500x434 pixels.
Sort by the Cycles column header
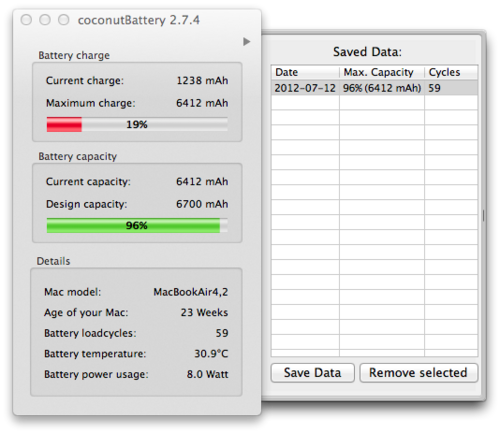click(451, 72)
